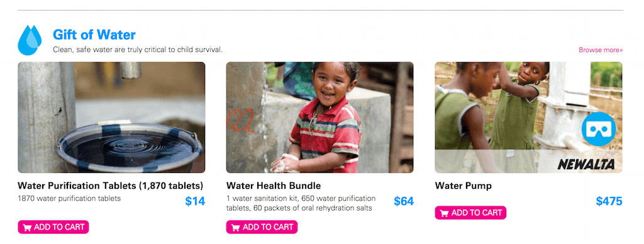
Task: Open the Water Pump product title
Action: coord(464,186)
